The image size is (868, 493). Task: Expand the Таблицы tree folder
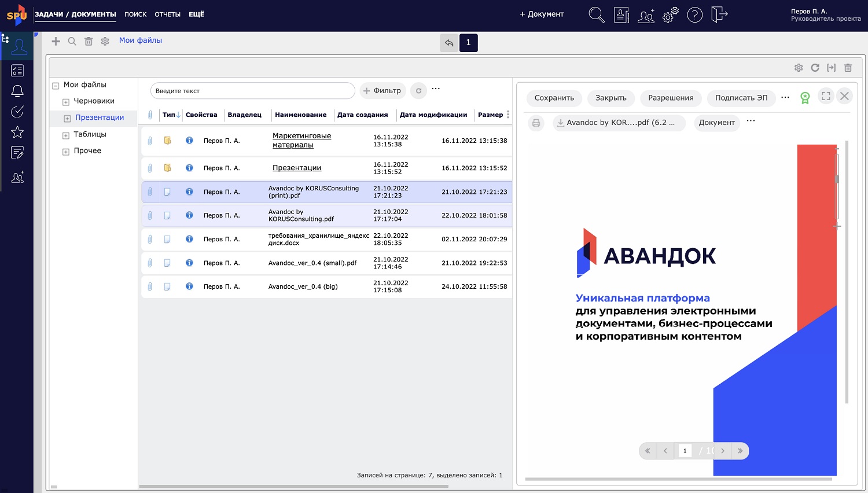point(66,135)
